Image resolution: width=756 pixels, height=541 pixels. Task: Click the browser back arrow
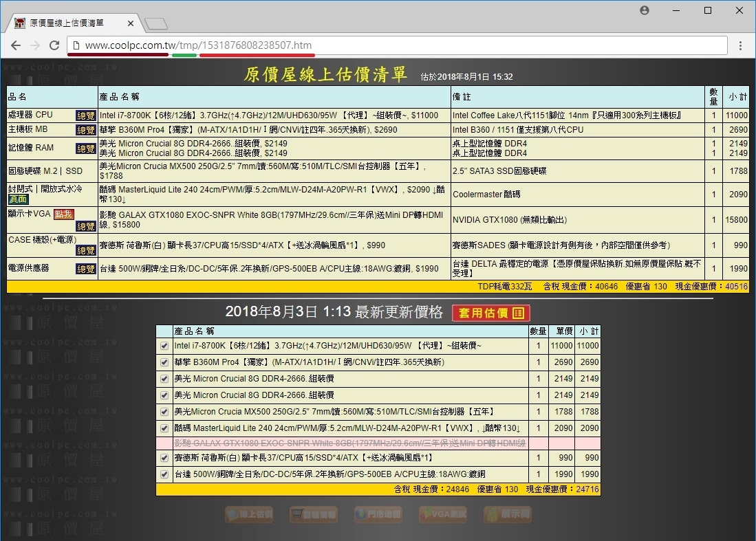(16, 45)
